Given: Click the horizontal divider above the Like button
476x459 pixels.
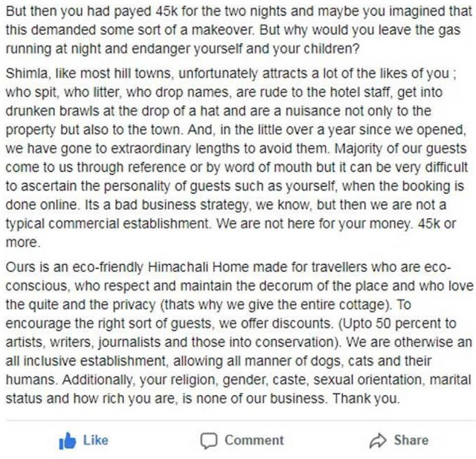Looking at the screenshot, I should pyautogui.click(x=238, y=419).
